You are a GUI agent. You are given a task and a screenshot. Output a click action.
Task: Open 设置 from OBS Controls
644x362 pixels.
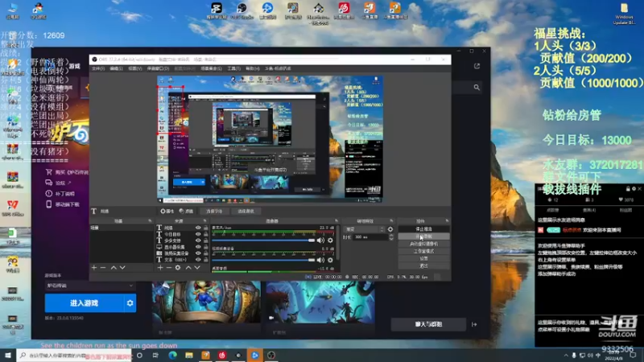(x=423, y=258)
